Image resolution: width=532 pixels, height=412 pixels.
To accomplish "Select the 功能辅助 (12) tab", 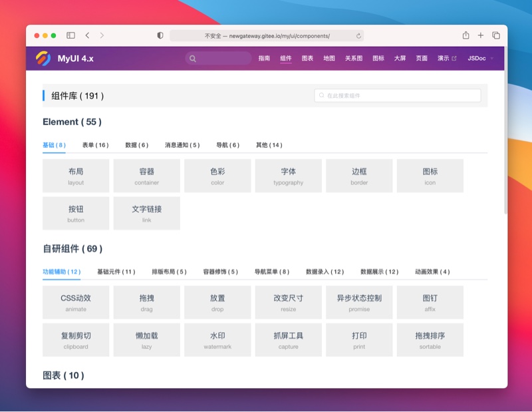I will [x=61, y=272].
